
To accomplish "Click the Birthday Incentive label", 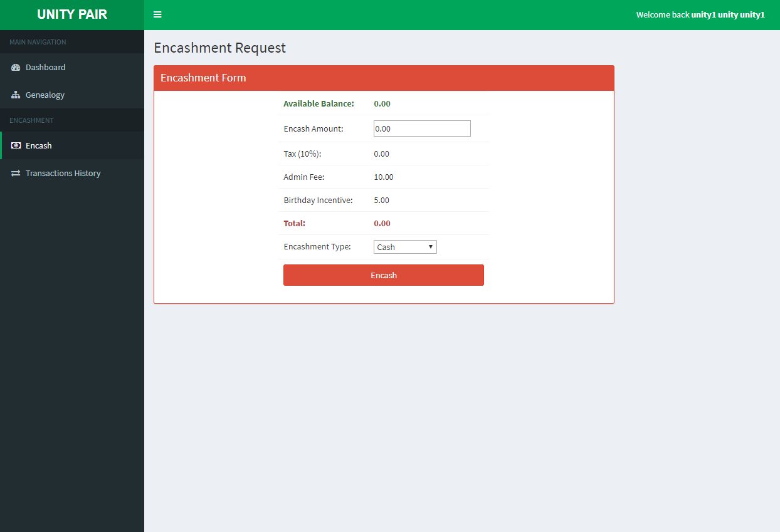I will 318,201.
